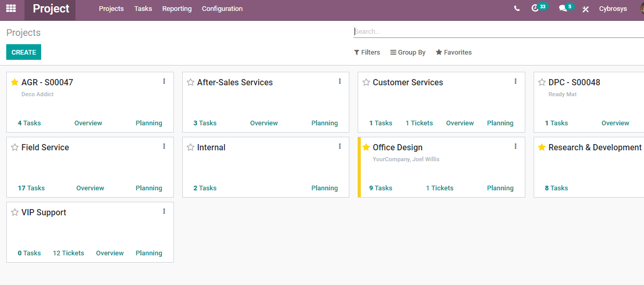Open 1 Tickets of Customer Services

click(419, 123)
